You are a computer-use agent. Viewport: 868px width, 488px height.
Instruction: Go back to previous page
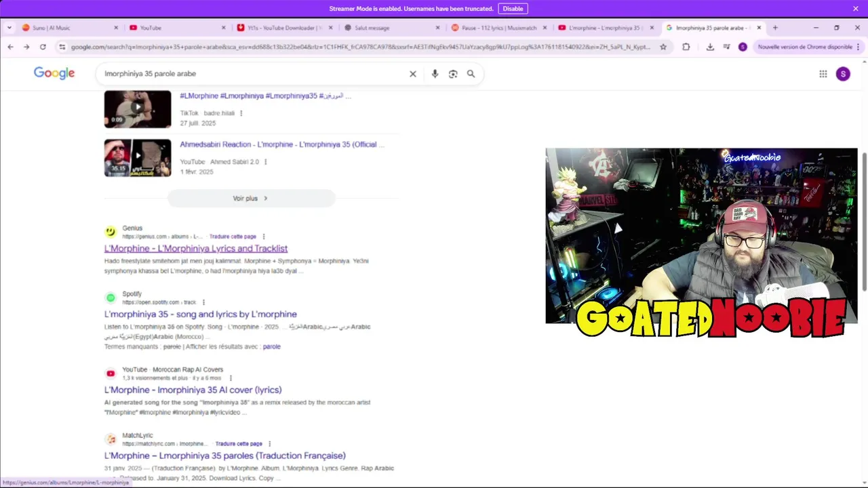[10, 47]
